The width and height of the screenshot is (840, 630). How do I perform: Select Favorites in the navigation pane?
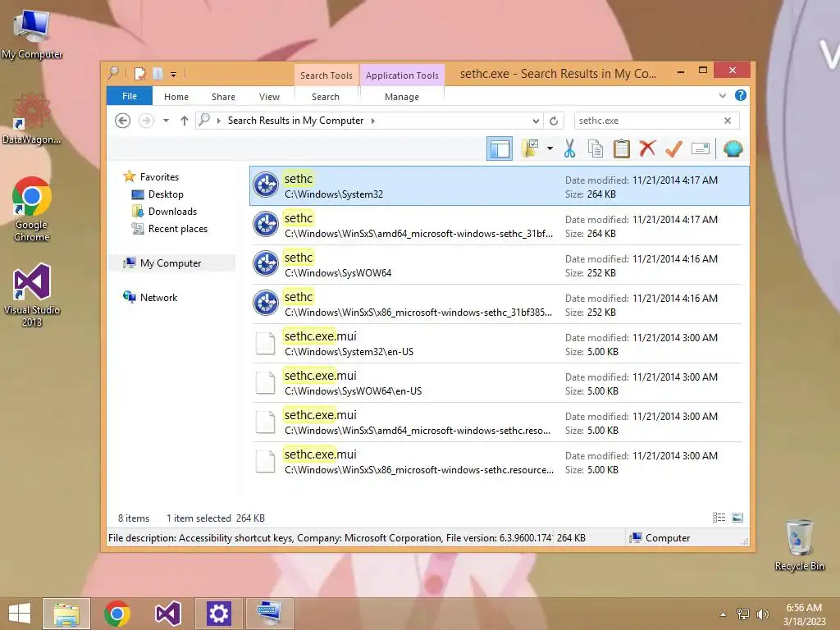point(159,177)
